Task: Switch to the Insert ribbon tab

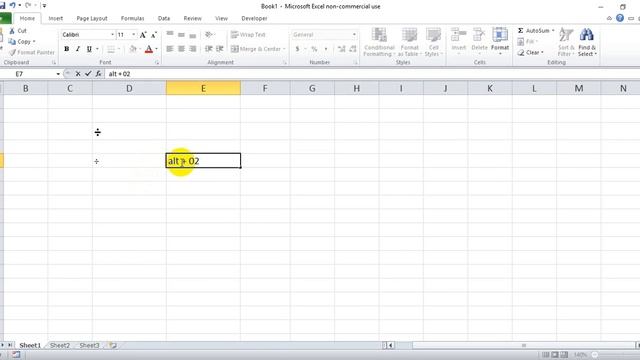Action: click(x=56, y=18)
